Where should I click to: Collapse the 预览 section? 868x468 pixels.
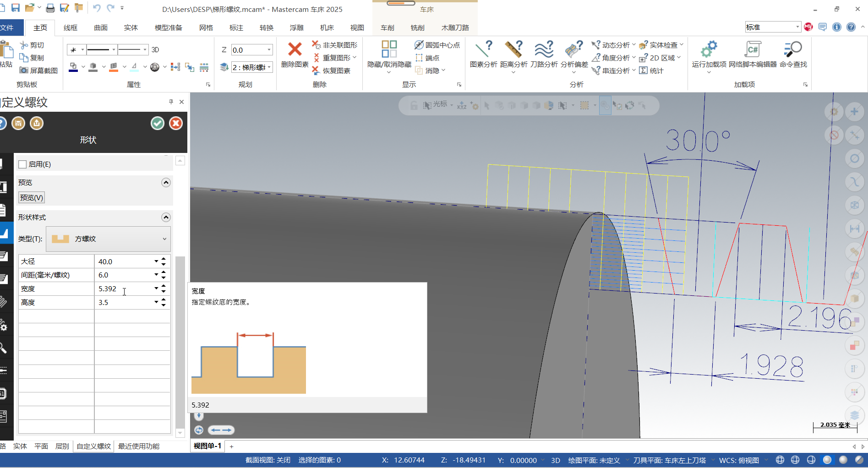click(166, 183)
